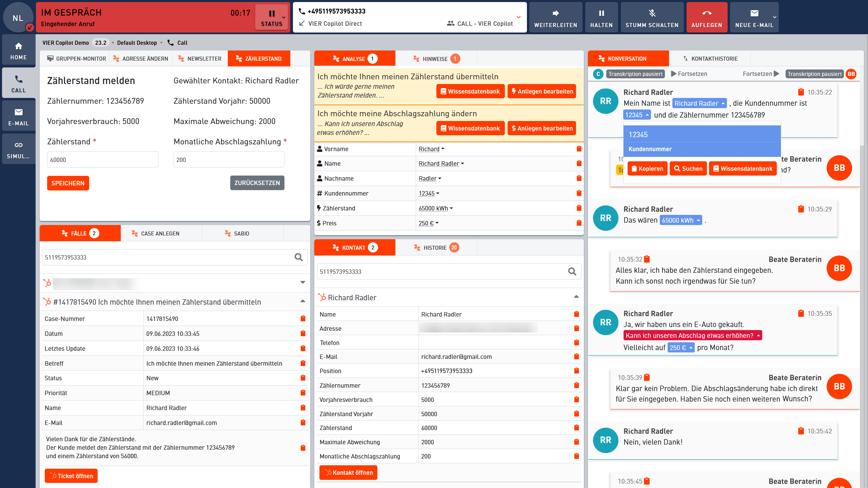Viewport: 868px width, 488px height.
Task: Open the Hinweise tab
Action: tap(436, 59)
